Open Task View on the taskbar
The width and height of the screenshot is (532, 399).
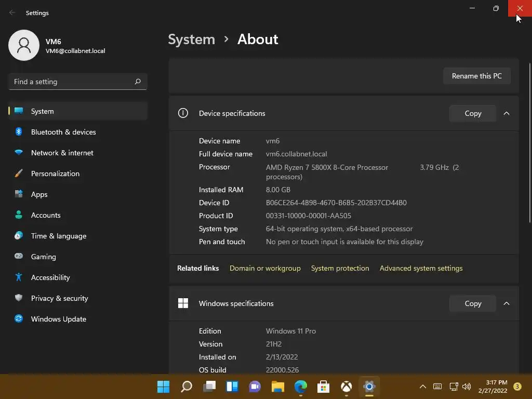point(209,387)
